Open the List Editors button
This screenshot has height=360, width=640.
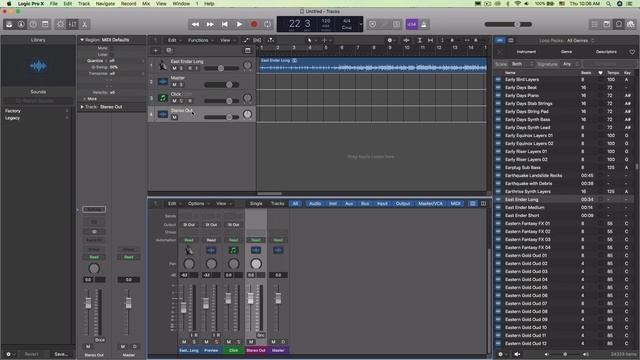(595, 24)
